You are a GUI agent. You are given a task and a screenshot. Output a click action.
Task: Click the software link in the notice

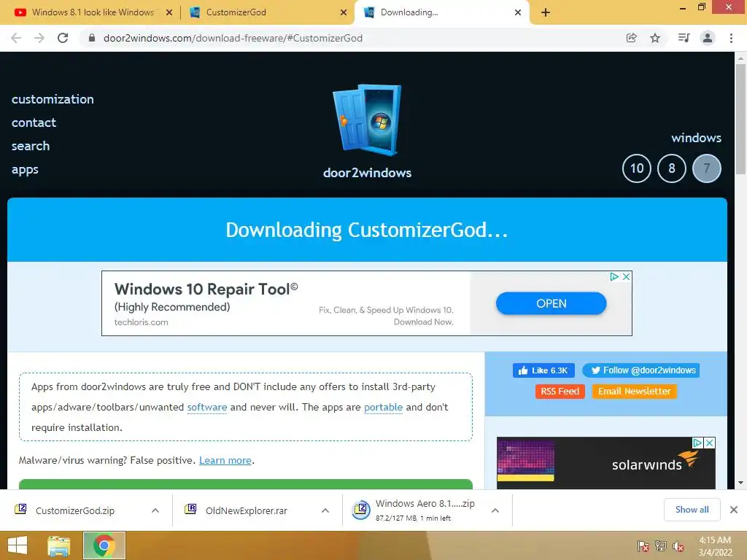click(x=206, y=407)
